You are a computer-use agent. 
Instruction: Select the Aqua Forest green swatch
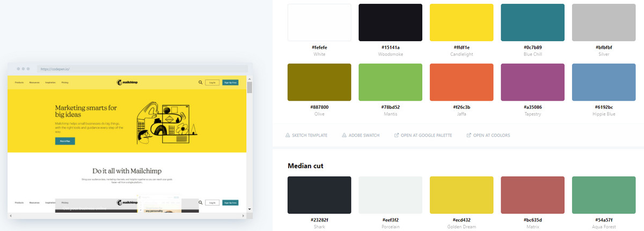tap(604, 195)
